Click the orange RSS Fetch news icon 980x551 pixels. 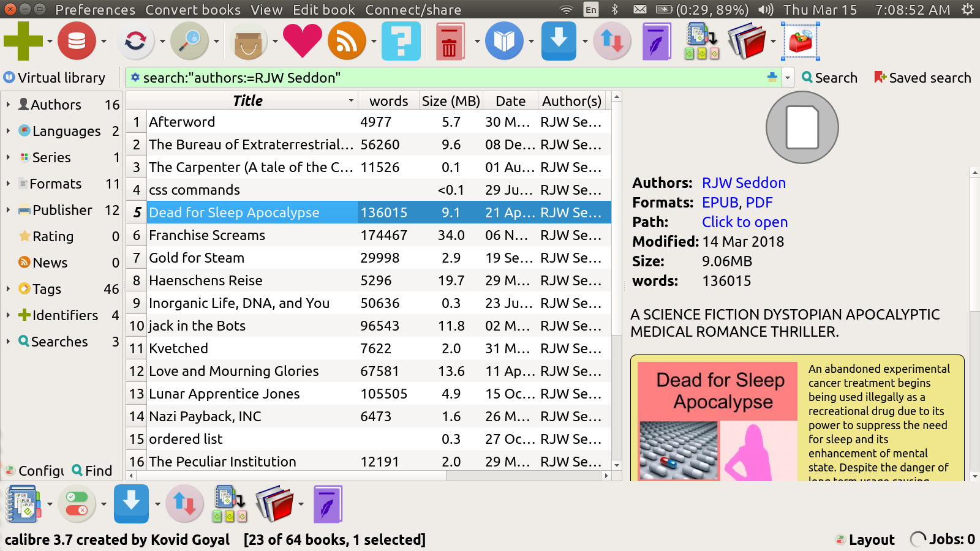(347, 41)
